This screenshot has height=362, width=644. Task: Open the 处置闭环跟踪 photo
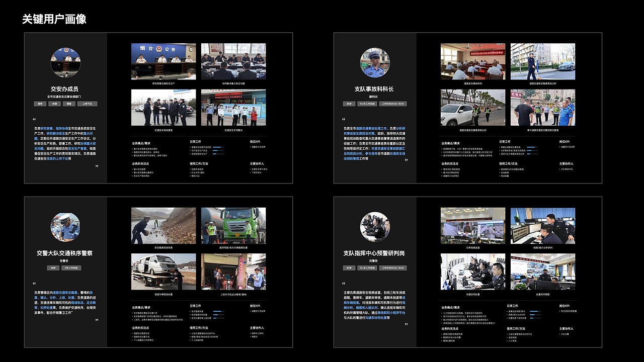coord(543,271)
